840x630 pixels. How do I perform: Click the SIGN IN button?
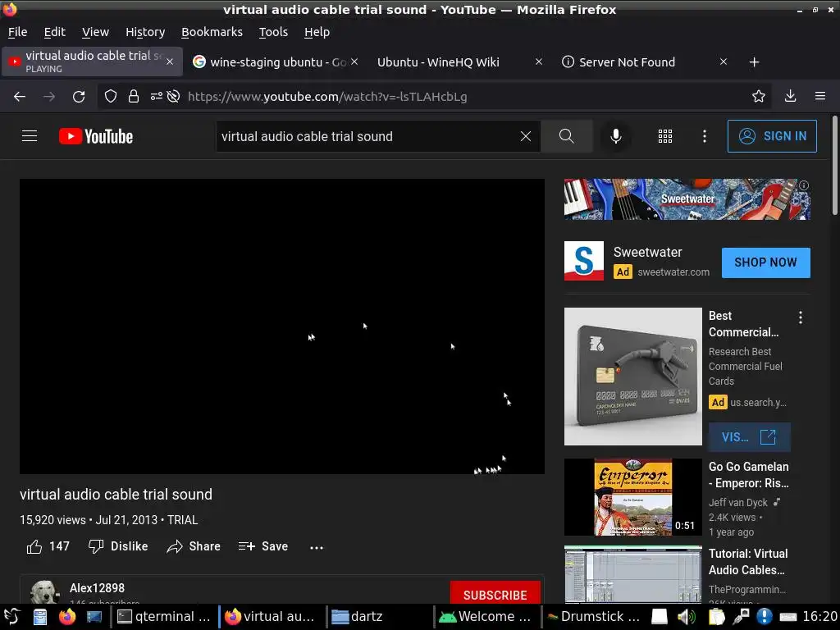pyautogui.click(x=772, y=136)
